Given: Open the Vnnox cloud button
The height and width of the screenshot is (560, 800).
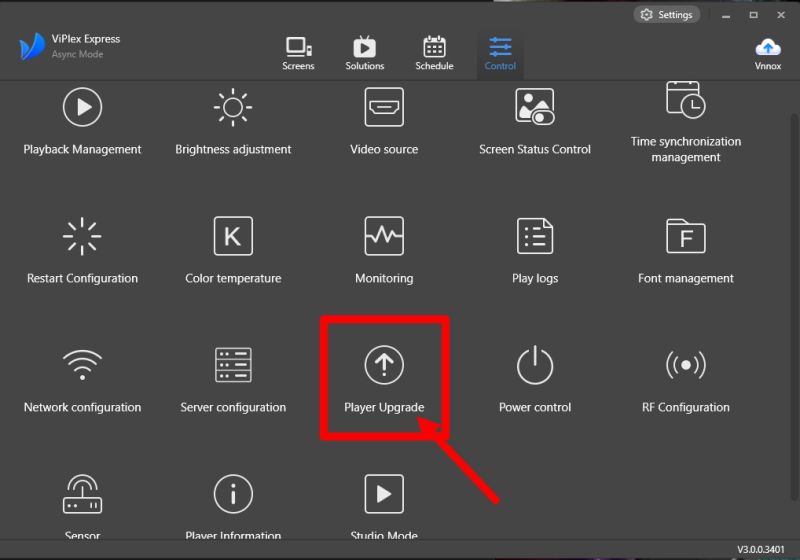Looking at the screenshot, I should pyautogui.click(x=768, y=54).
